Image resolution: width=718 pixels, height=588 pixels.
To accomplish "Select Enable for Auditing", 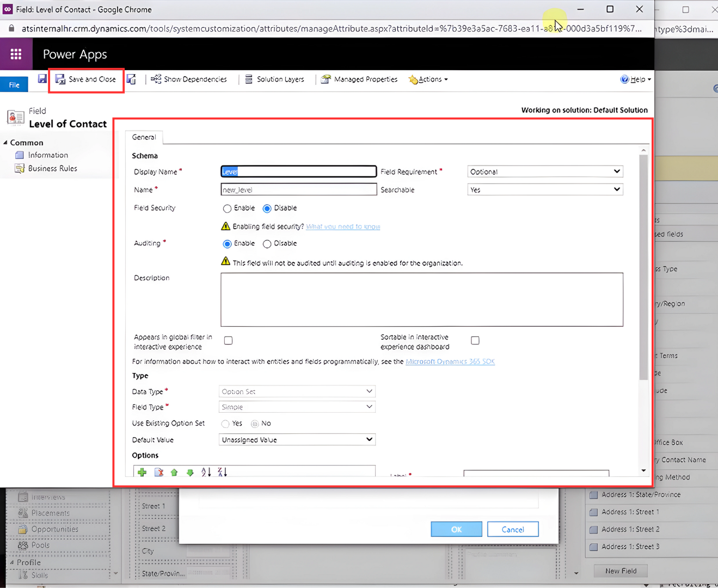I will point(227,244).
